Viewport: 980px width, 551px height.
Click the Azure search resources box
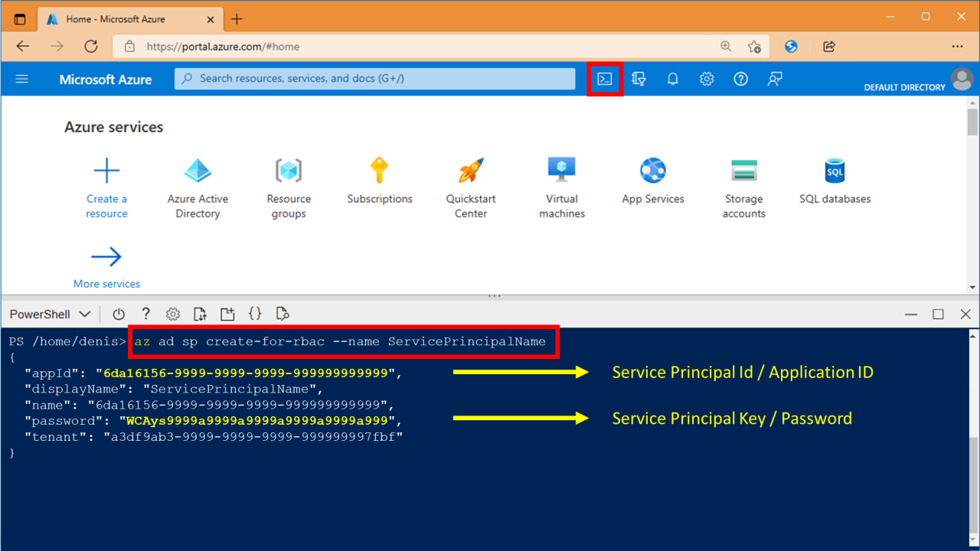pos(374,79)
